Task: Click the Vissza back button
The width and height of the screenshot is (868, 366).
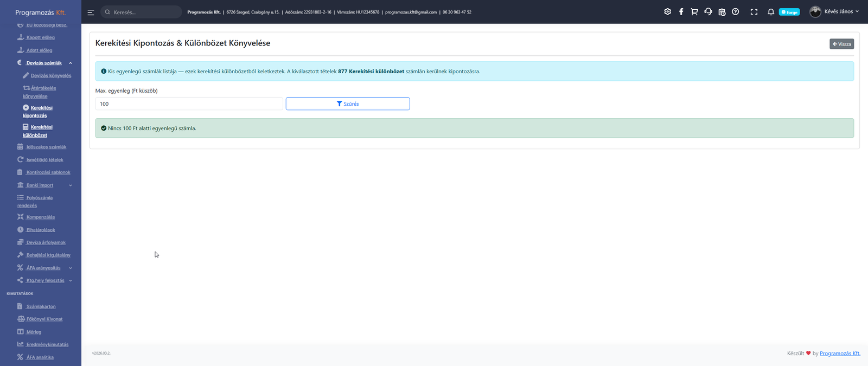Action: pos(841,44)
